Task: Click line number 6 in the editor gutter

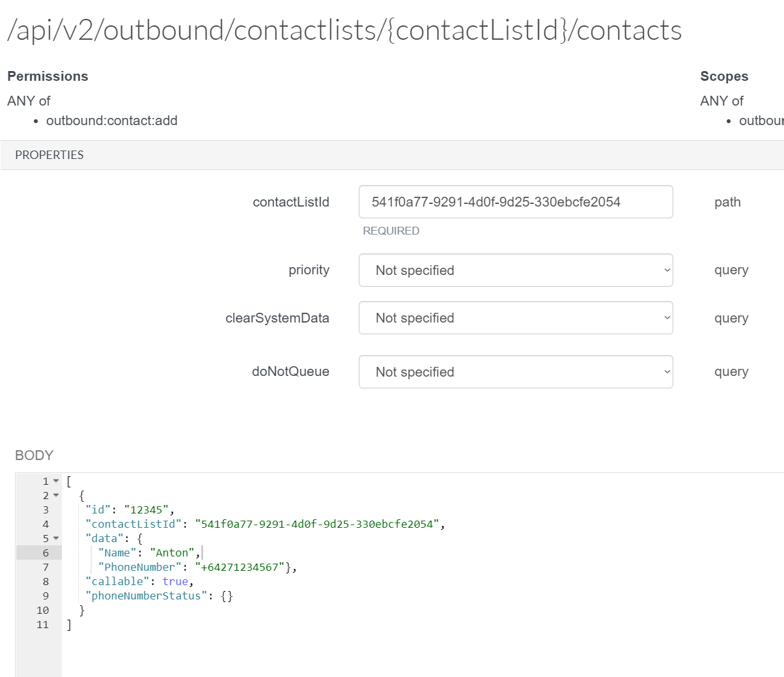Action: (x=46, y=553)
